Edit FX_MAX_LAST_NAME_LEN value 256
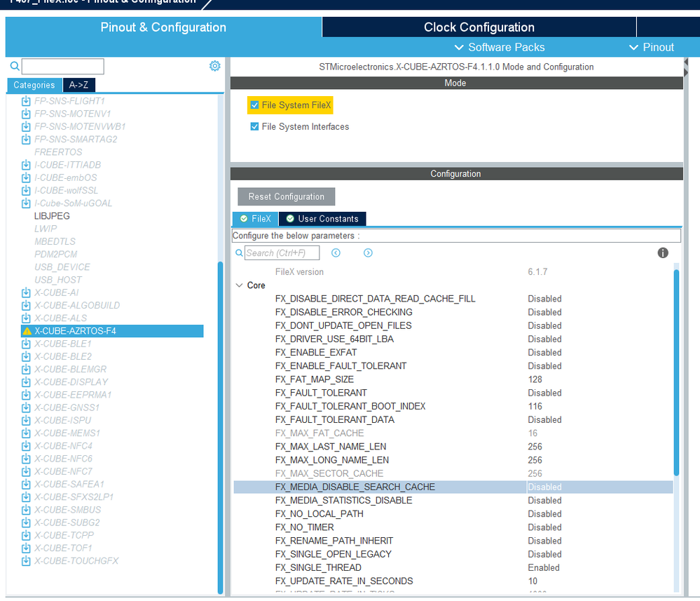The image size is (700, 601). tap(535, 447)
